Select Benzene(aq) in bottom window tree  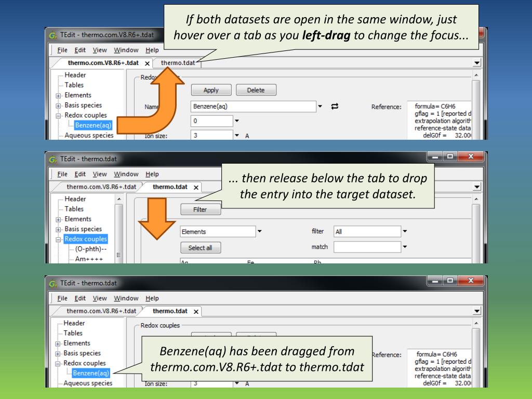[x=91, y=373]
